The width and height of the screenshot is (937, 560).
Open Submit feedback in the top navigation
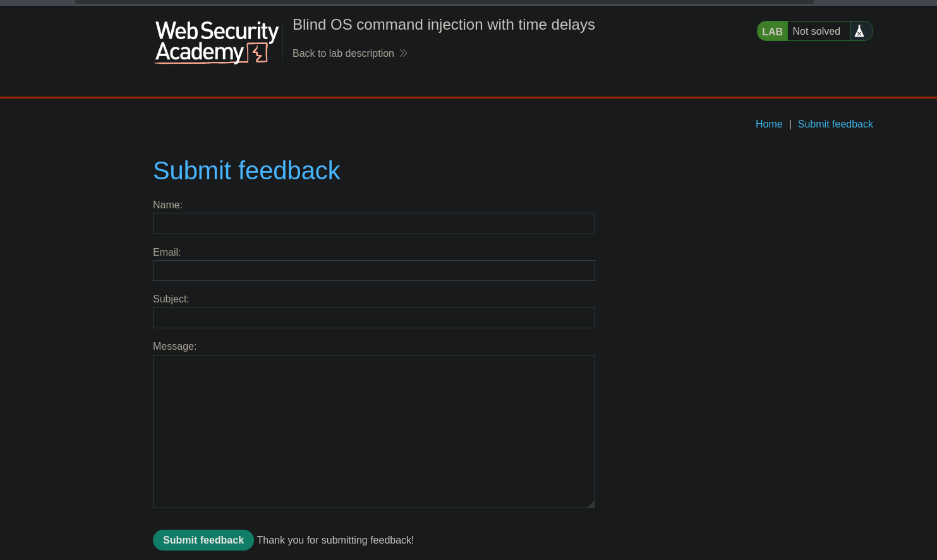pos(835,124)
